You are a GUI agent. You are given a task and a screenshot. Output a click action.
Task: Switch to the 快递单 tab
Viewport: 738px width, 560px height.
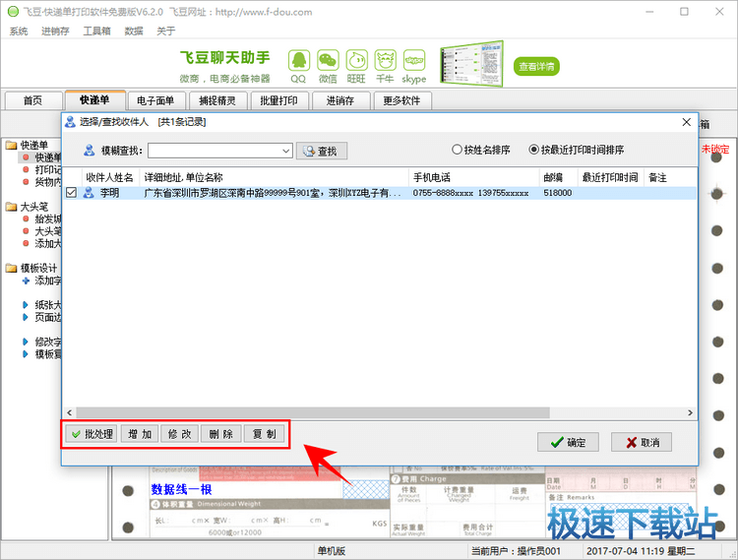(94, 99)
